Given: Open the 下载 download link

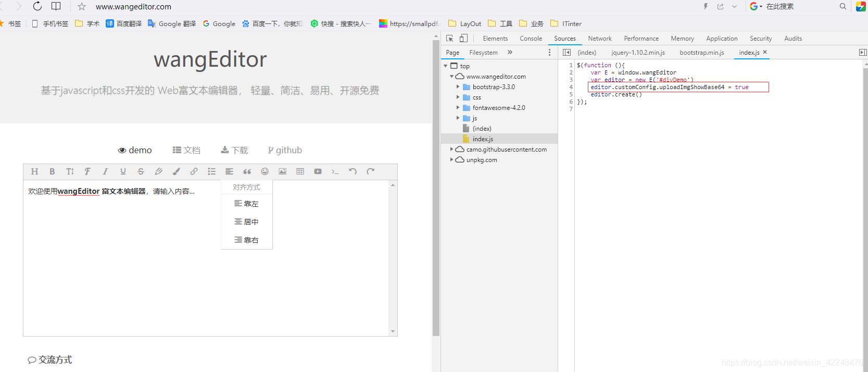Looking at the screenshot, I should [x=234, y=150].
